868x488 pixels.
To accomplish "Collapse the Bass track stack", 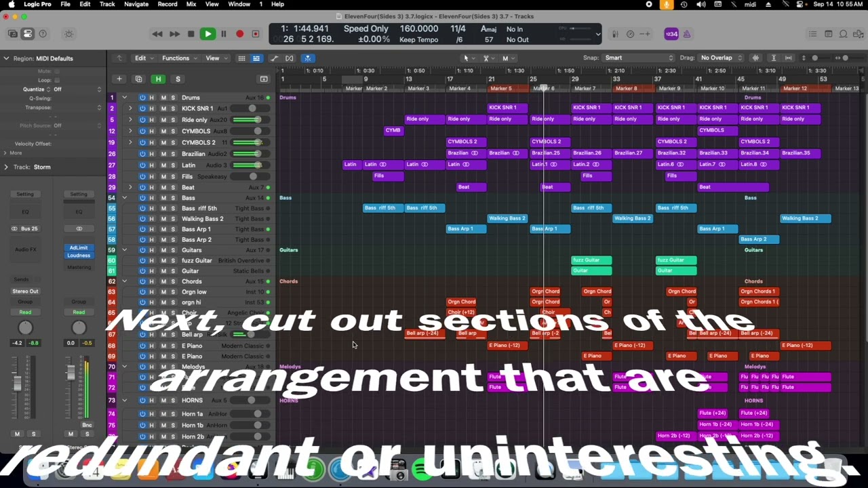I will (124, 198).
